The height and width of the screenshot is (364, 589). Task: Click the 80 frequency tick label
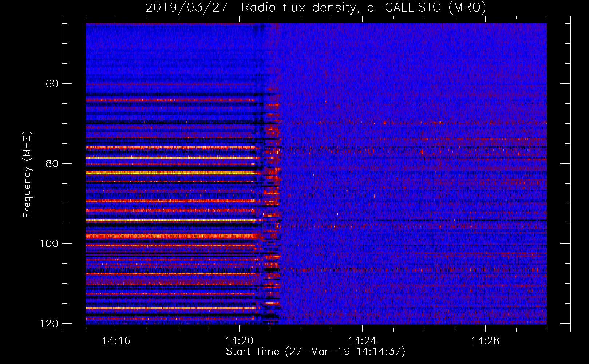[x=52, y=163]
